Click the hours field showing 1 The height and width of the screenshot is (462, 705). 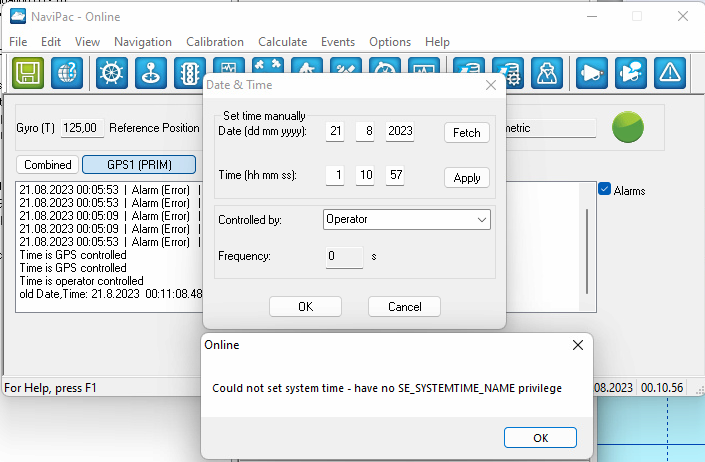click(335, 175)
